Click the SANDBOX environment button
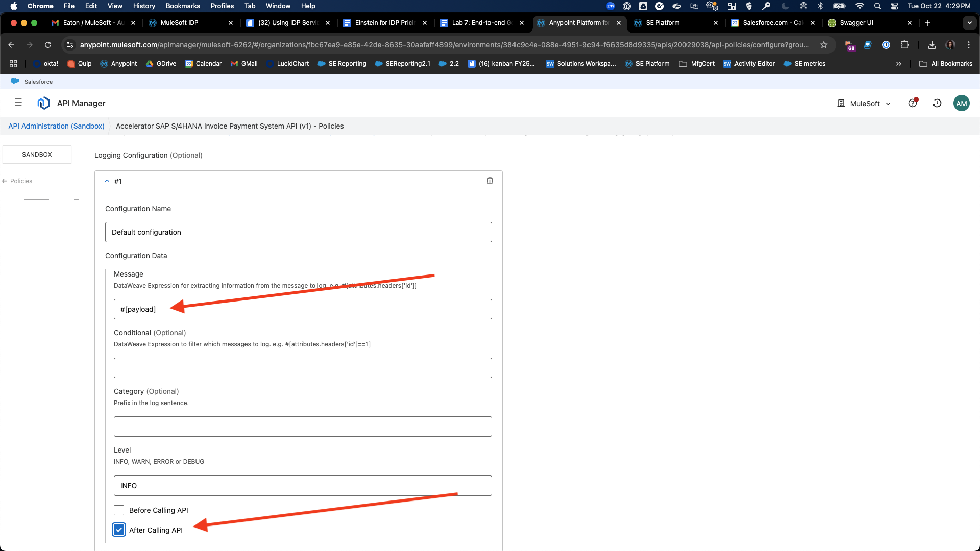Image resolution: width=980 pixels, height=551 pixels. click(x=37, y=154)
